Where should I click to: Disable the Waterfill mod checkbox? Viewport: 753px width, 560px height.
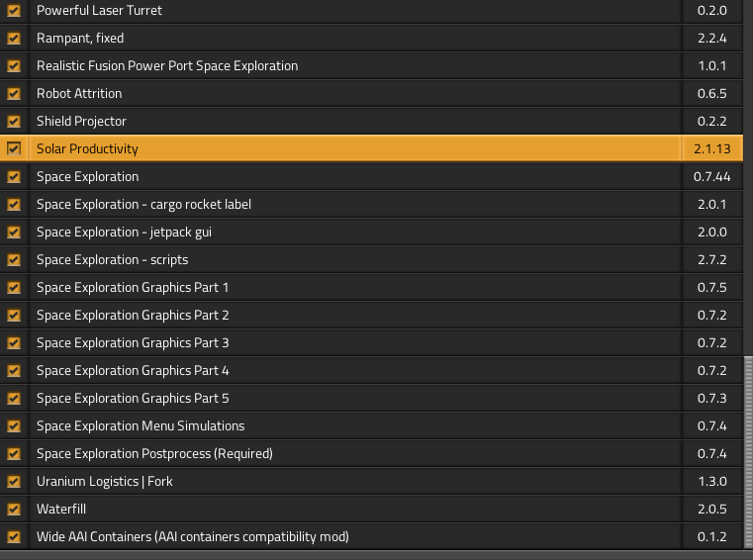(14, 510)
